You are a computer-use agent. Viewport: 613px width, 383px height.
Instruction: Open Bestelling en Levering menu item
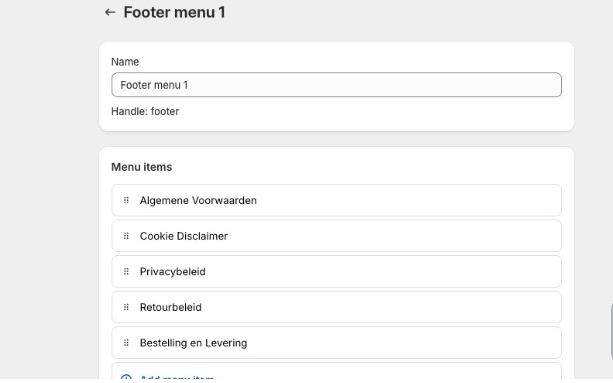click(336, 343)
